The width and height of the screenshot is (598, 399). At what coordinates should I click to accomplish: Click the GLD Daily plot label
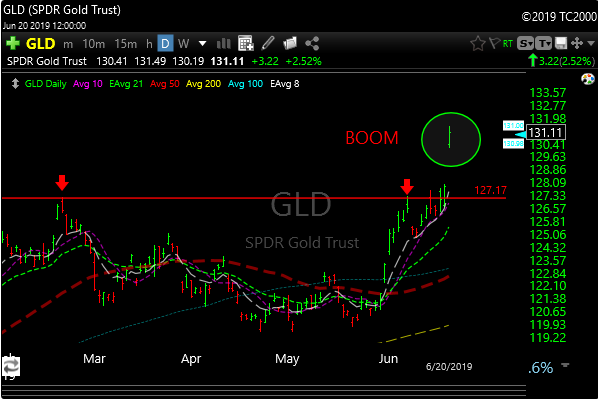pyautogui.click(x=45, y=84)
